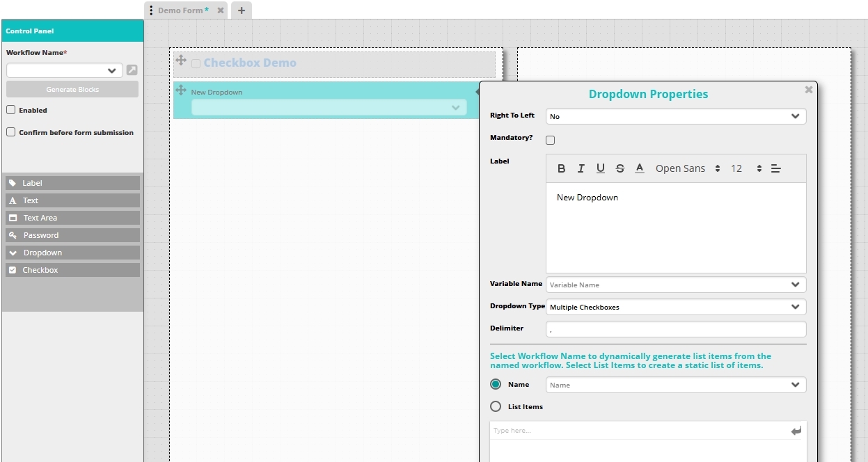Open the Name workflow dropdown

click(x=676, y=385)
